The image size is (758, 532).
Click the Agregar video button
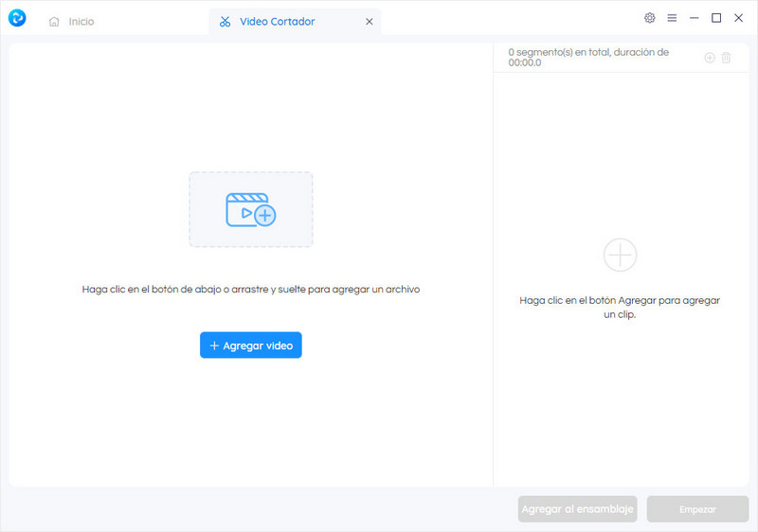[251, 346]
